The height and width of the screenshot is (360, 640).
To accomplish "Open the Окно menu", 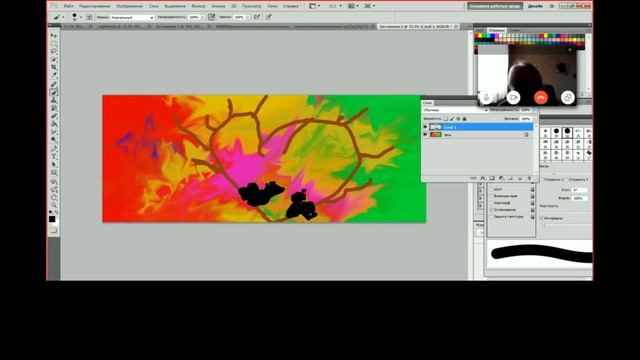I will click(x=272, y=6).
